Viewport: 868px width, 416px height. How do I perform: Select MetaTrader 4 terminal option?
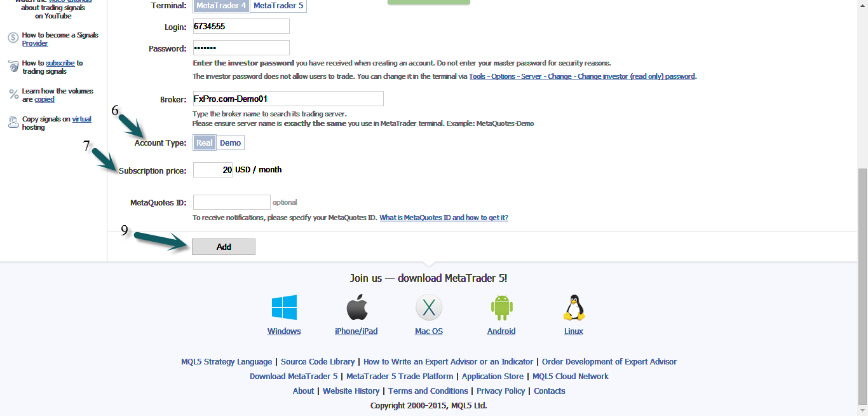coord(222,5)
